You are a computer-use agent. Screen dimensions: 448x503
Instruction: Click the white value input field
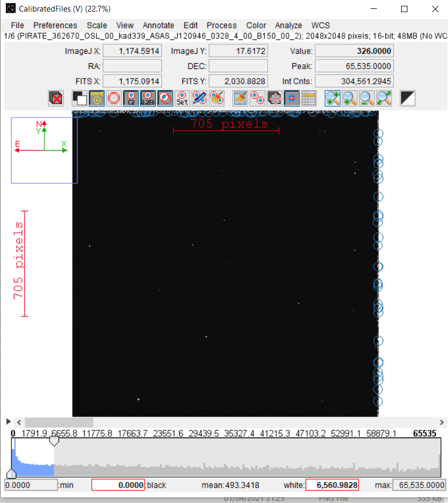pyautogui.click(x=332, y=485)
